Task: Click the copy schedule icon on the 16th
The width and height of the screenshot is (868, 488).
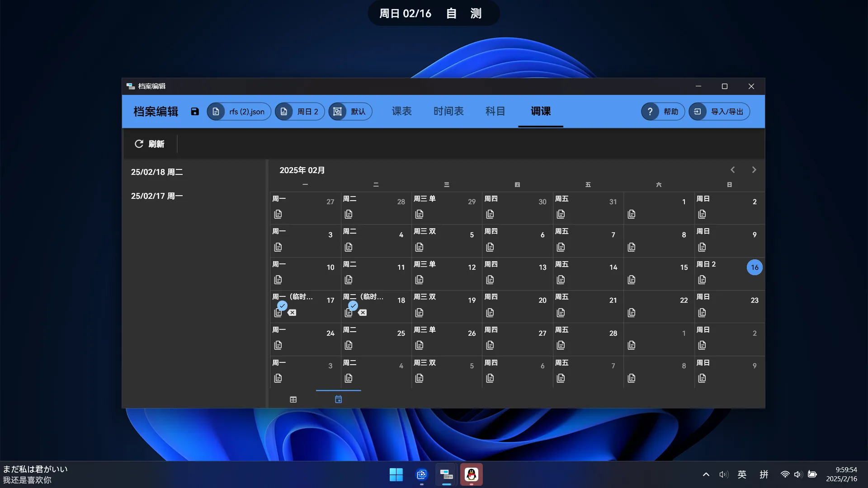Action: pyautogui.click(x=702, y=280)
